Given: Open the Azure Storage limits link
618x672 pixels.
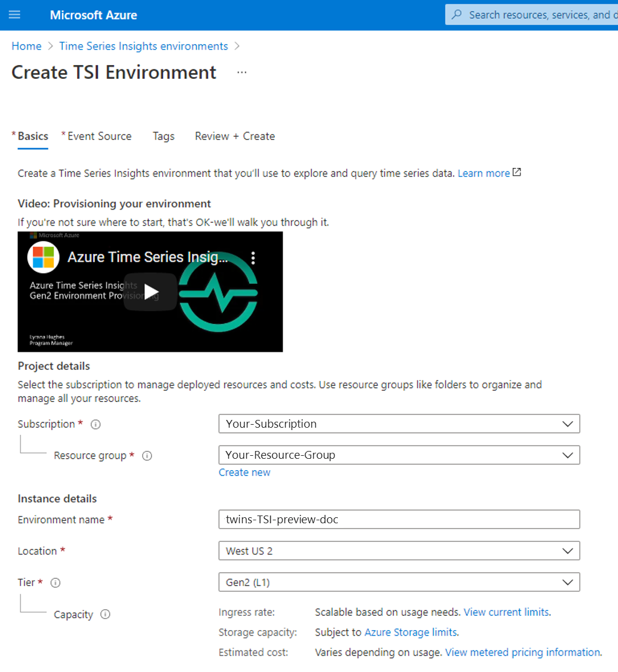Looking at the screenshot, I should [x=411, y=632].
